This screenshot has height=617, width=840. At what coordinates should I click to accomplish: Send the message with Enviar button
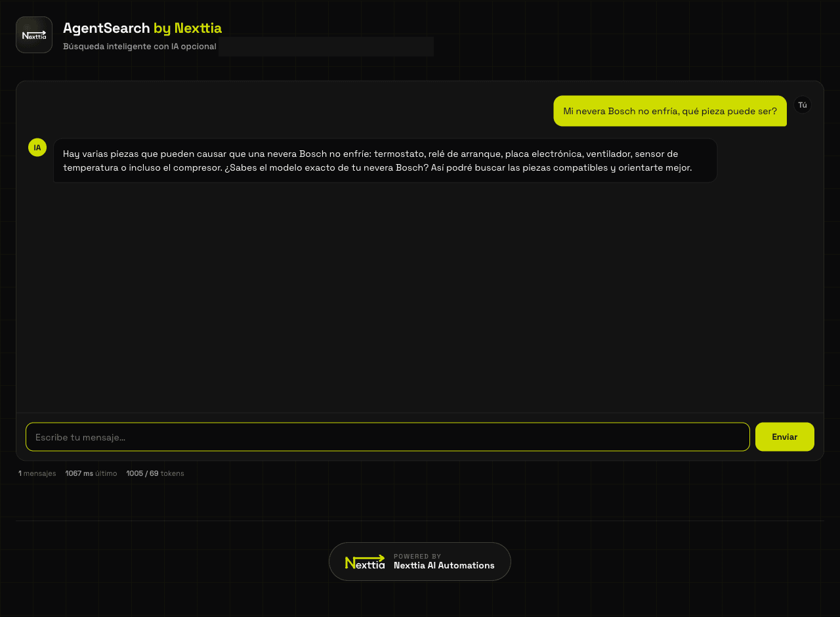coord(785,436)
